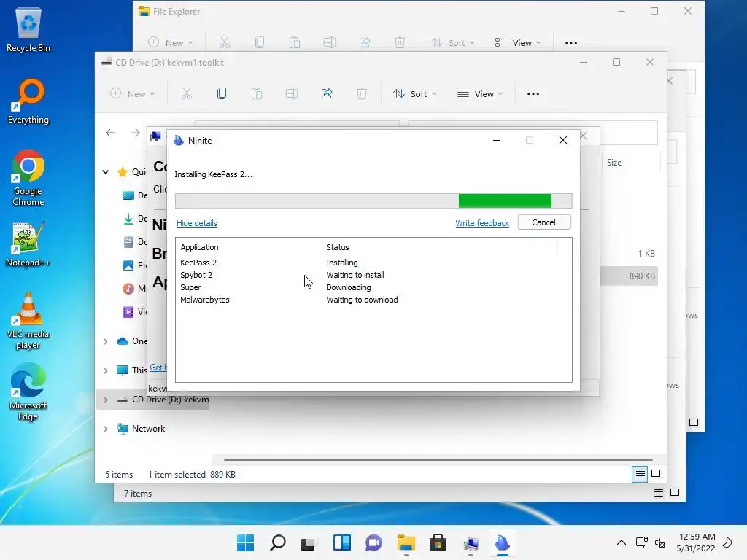Click Cut icon in rear File Explorer toolbar
747x560 pixels.
(225, 43)
